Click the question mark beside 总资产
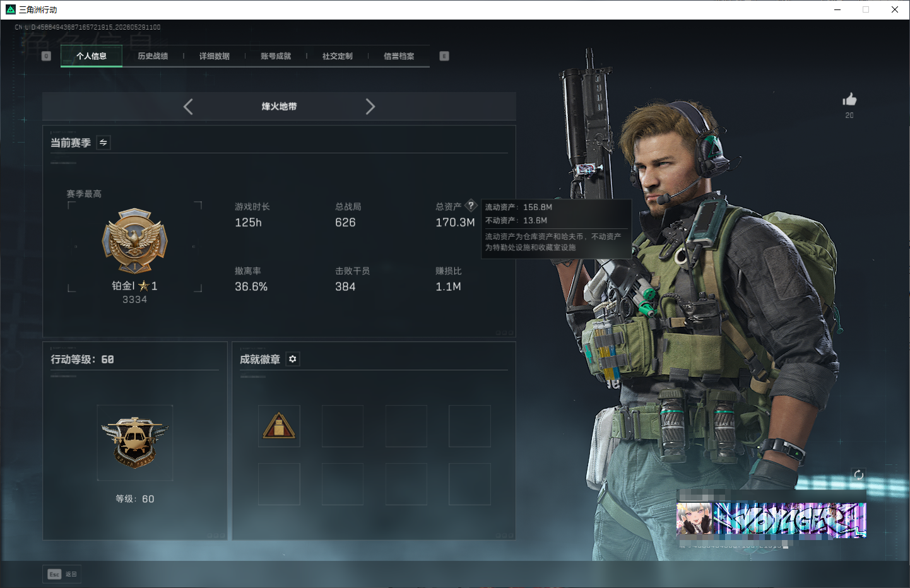Viewport: 910px width, 588px height. 471,206
